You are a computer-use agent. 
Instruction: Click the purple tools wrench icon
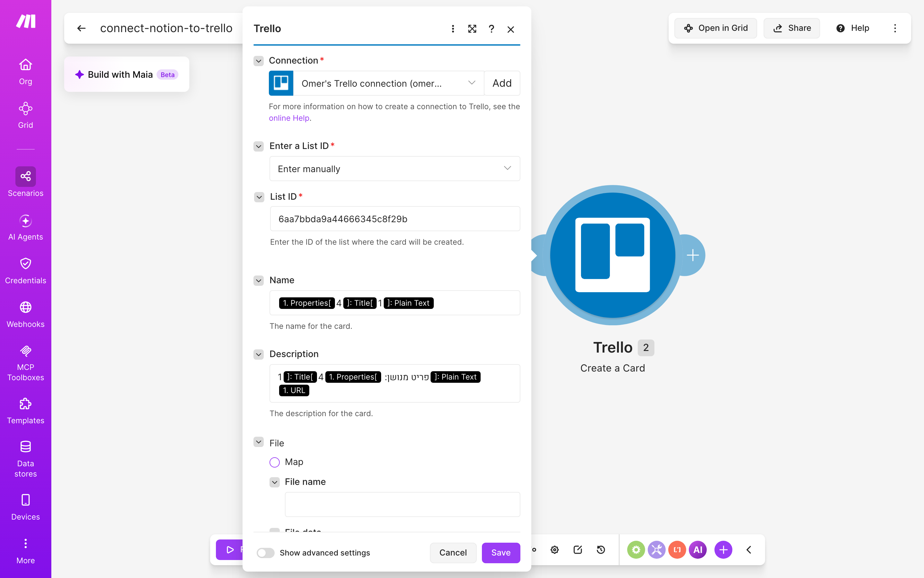[656, 550]
